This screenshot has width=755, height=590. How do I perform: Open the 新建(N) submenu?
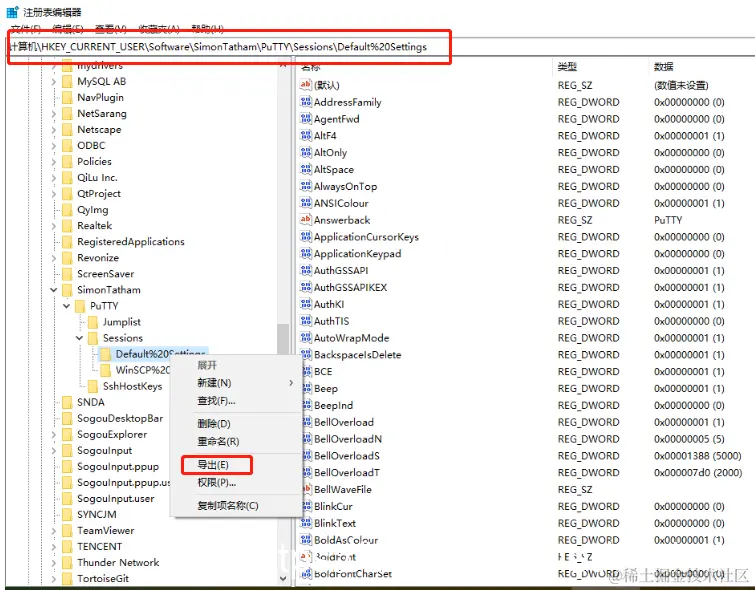click(236, 383)
